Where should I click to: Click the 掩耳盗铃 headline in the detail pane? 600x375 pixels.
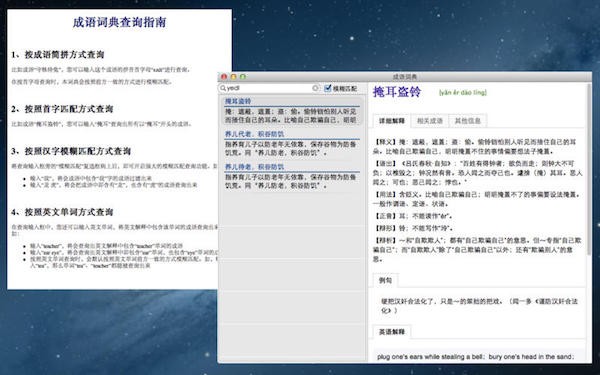pos(397,92)
